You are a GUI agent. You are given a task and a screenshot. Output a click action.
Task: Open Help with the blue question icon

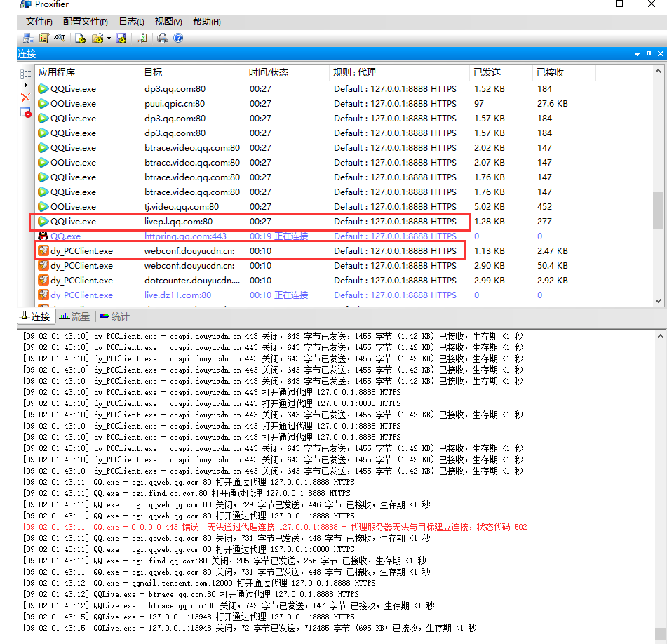tap(178, 39)
